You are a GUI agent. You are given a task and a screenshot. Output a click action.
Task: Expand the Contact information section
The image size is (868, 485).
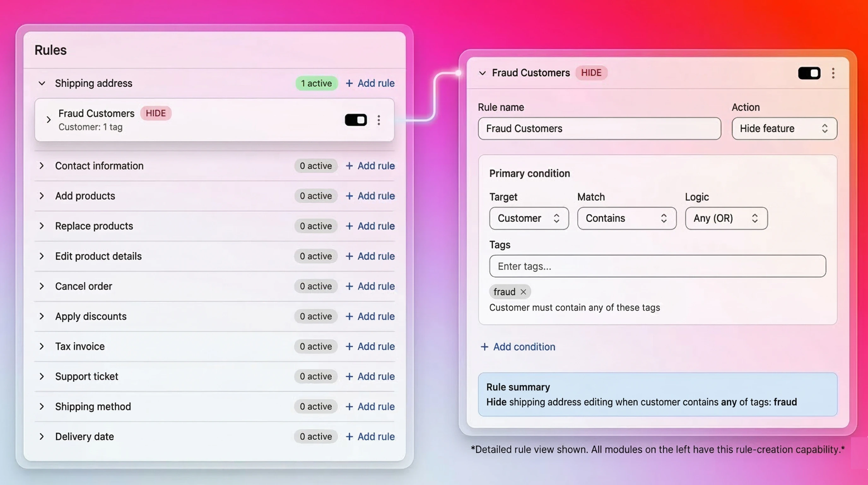(x=41, y=165)
